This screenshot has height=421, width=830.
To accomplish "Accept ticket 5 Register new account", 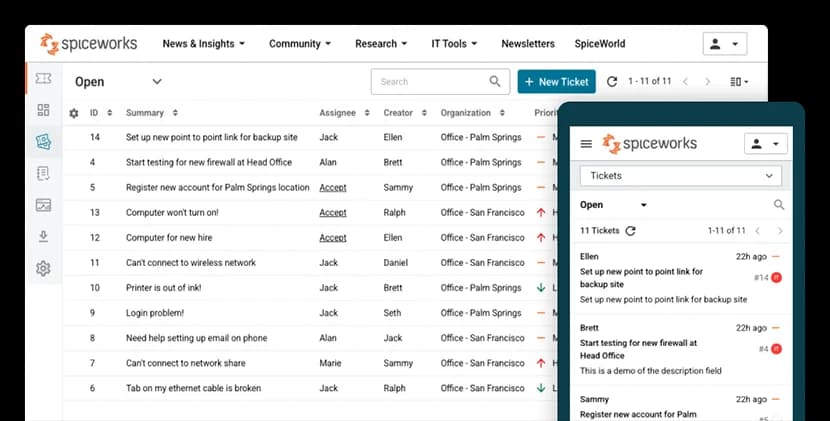I will (x=333, y=187).
